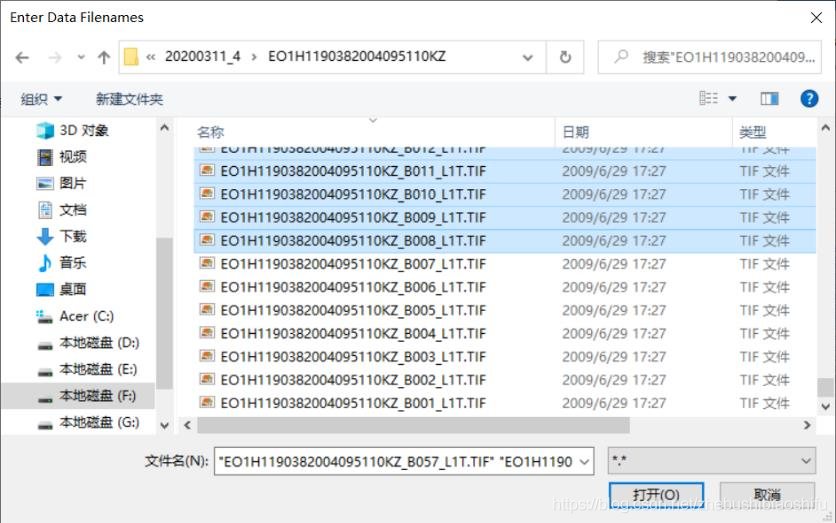
Task: Click 取消 to cancel dialog
Action: click(x=767, y=495)
